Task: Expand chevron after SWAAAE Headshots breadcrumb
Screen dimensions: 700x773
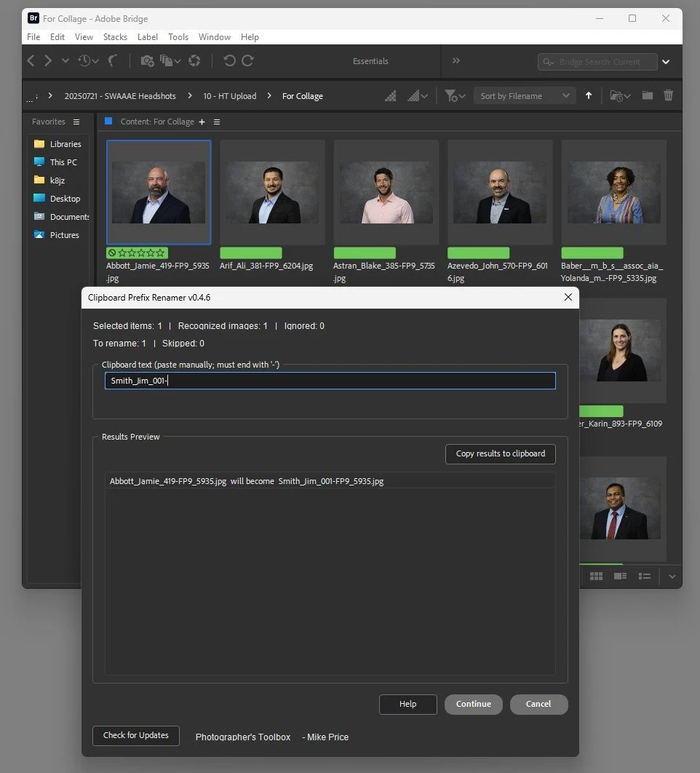Action: click(190, 95)
